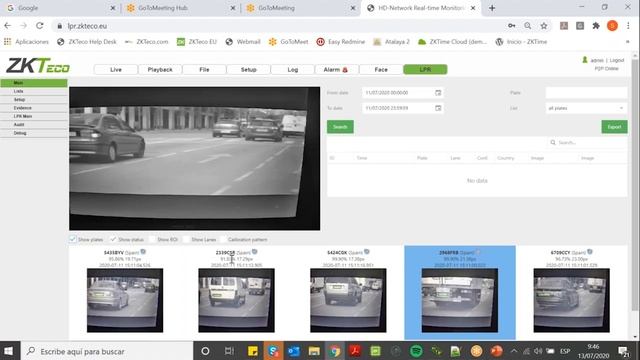
Task: Switch to the File tab
Action: tap(204, 70)
